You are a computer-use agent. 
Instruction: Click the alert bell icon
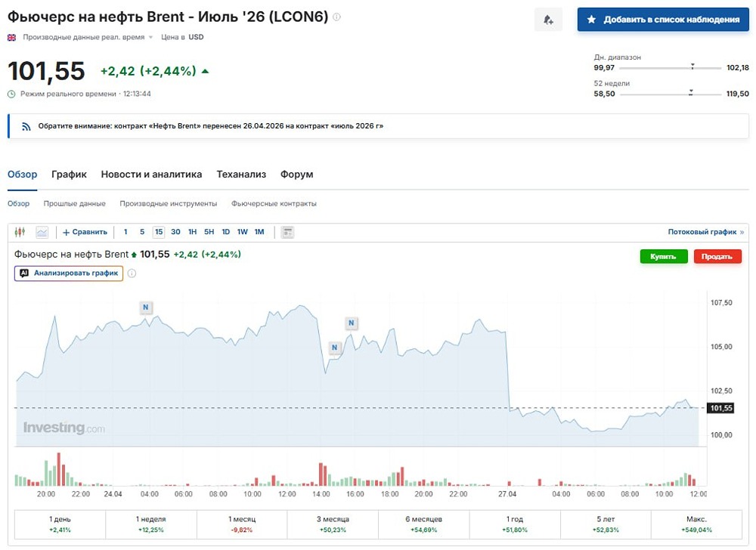[548, 20]
